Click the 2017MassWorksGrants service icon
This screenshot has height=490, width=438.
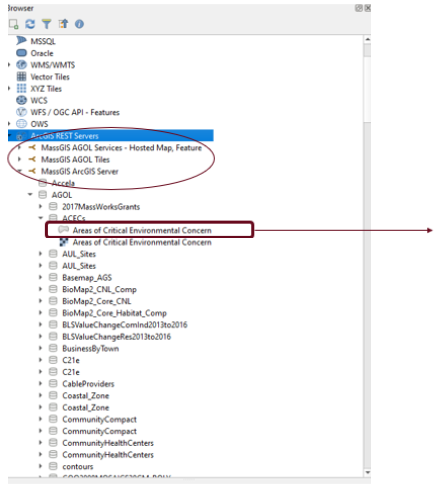pyautogui.click(x=53, y=206)
